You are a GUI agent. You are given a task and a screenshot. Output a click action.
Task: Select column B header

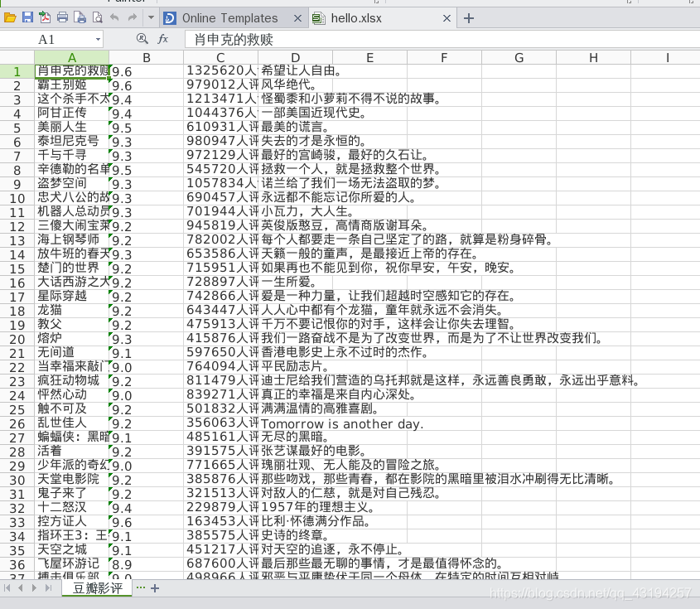tap(147, 58)
